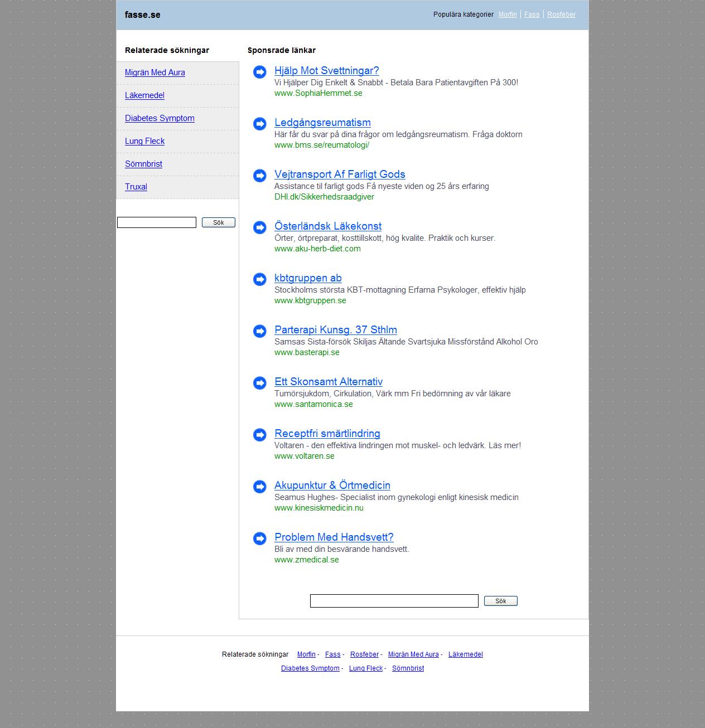Viewport: 705px width, 728px height.
Task: Click the bottom Sök button
Action: (x=501, y=601)
